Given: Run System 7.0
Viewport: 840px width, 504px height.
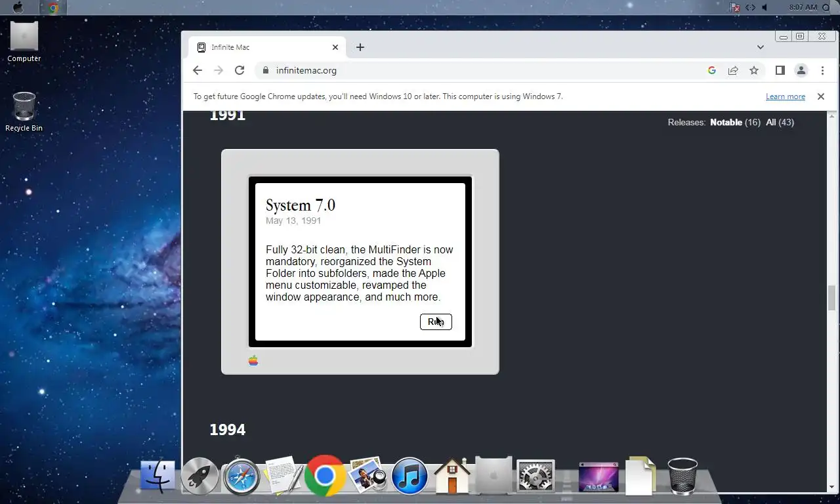Looking at the screenshot, I should tap(436, 322).
